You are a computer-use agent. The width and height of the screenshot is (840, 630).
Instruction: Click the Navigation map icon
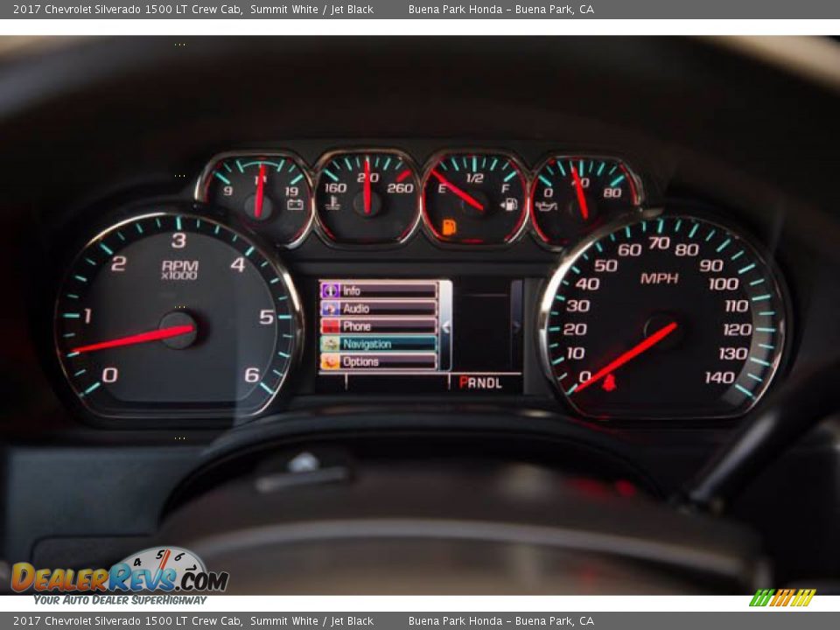click(330, 343)
